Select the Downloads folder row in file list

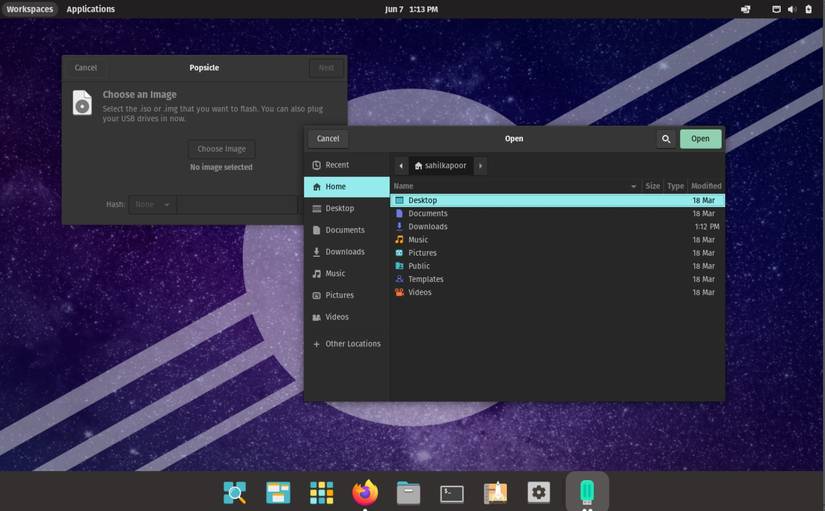[557, 227]
